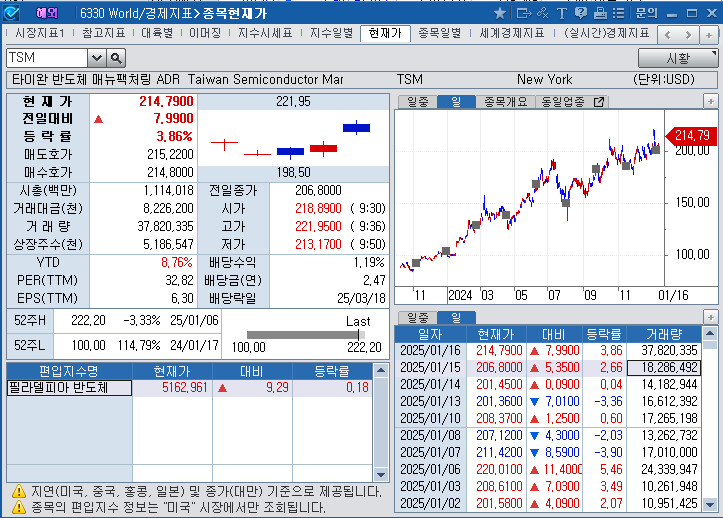Image resolution: width=723 pixels, height=518 pixels.
Task: Click the 편입지수명 column header
Action: 69,371
